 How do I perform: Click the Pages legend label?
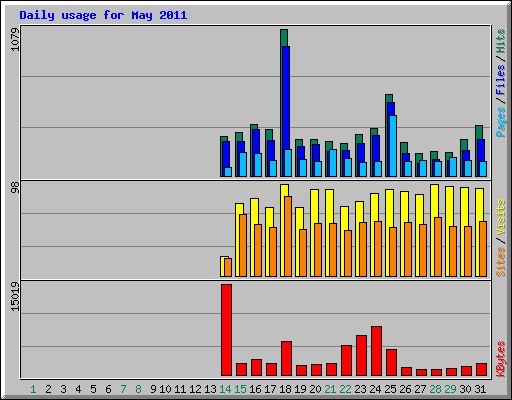click(x=501, y=122)
